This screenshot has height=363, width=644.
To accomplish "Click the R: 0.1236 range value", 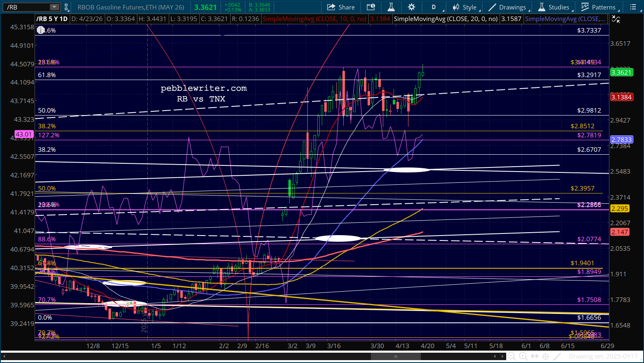I will coord(245,19).
